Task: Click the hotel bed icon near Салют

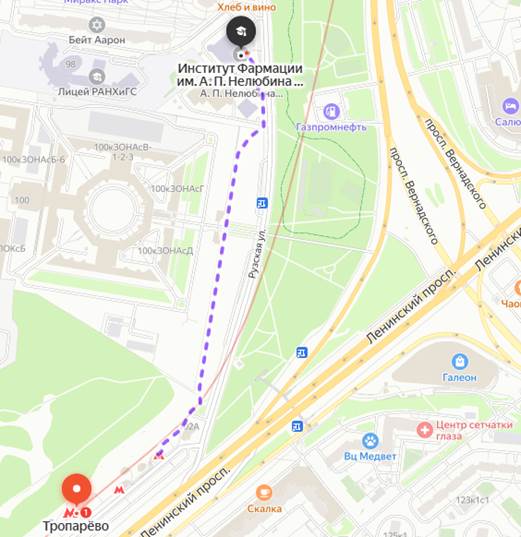Action: tap(511, 106)
